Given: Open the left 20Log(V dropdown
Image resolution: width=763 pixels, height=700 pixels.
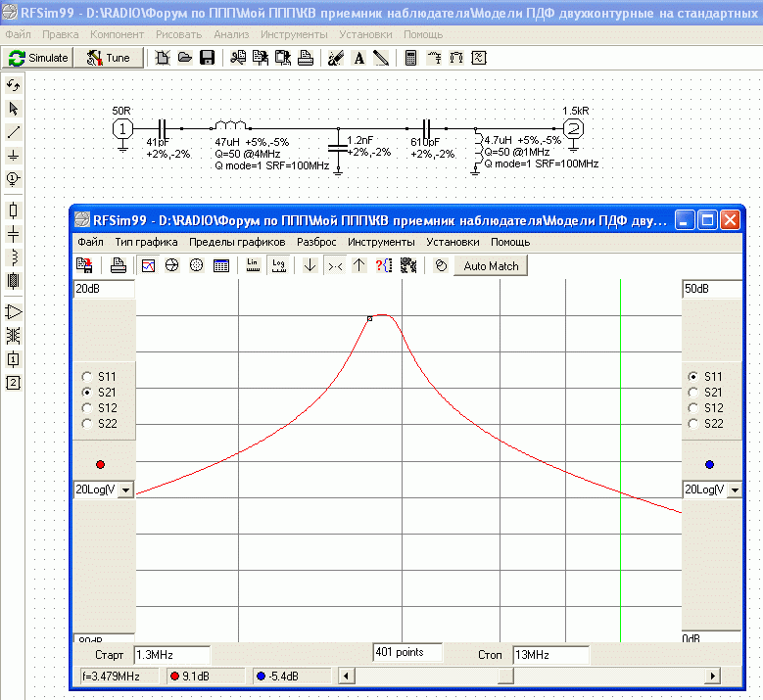Looking at the screenshot, I should click(126, 490).
